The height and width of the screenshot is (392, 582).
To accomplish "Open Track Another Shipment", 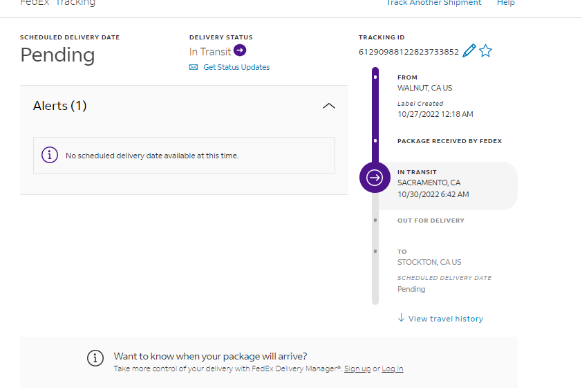I will (433, 3).
